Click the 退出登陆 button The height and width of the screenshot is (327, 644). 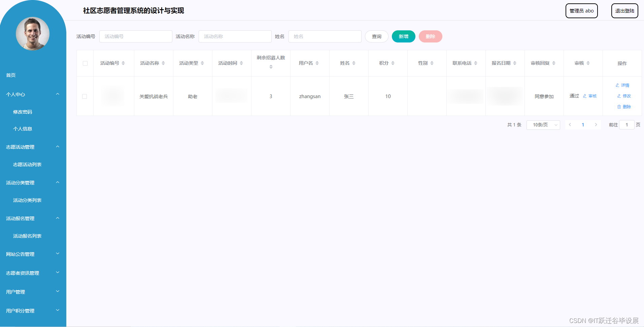[x=624, y=11]
